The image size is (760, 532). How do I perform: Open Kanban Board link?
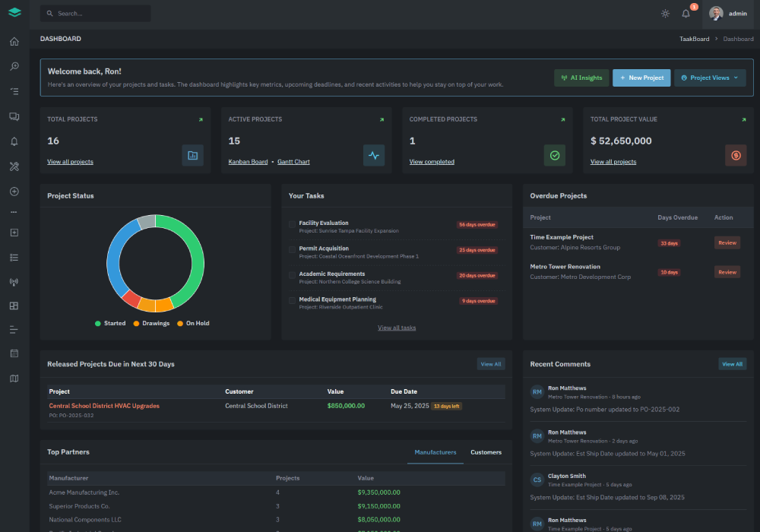pyautogui.click(x=249, y=162)
